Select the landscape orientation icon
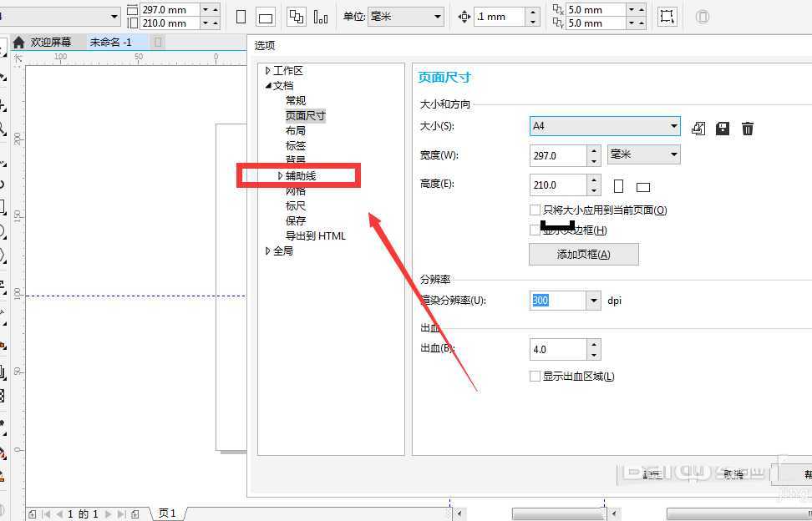 tap(642, 185)
